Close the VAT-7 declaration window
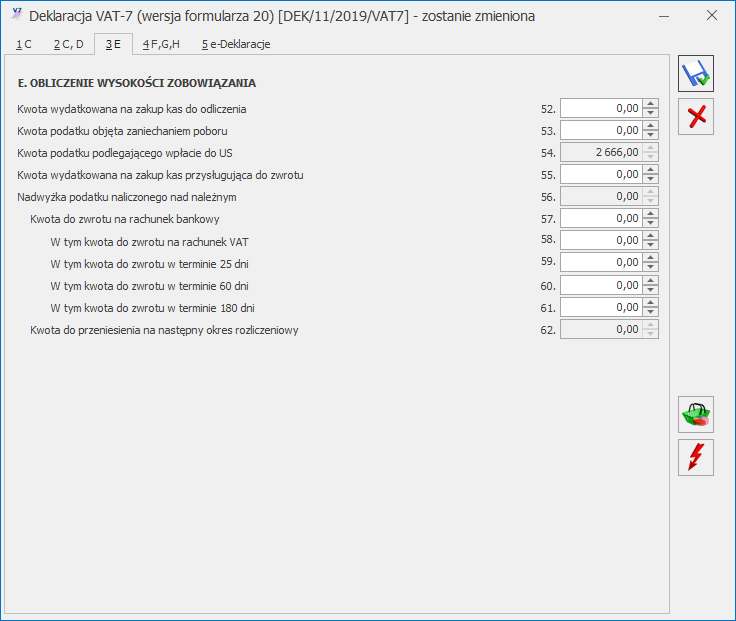736x621 pixels. (711, 16)
